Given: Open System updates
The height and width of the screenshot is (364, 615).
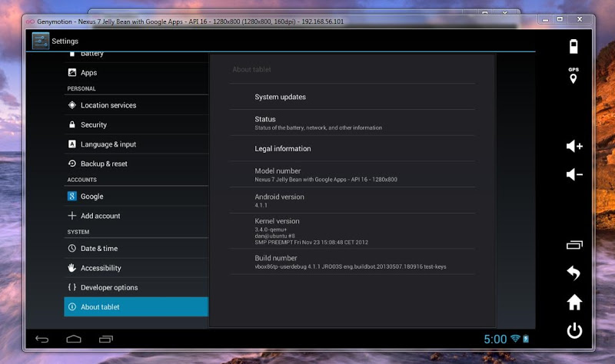Looking at the screenshot, I should (x=352, y=97).
